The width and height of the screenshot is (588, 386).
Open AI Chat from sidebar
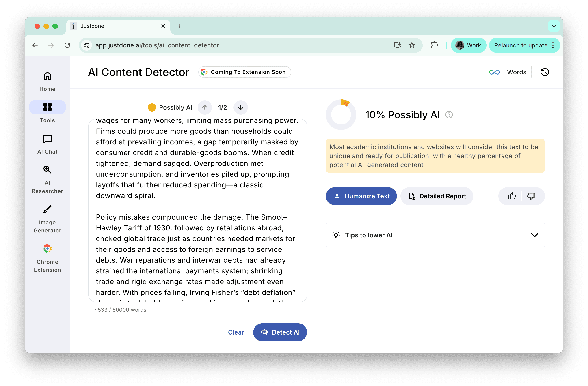click(x=48, y=144)
